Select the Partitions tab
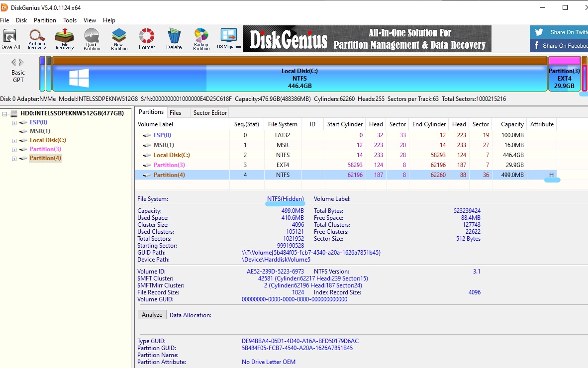The width and height of the screenshot is (588, 368). (151, 112)
